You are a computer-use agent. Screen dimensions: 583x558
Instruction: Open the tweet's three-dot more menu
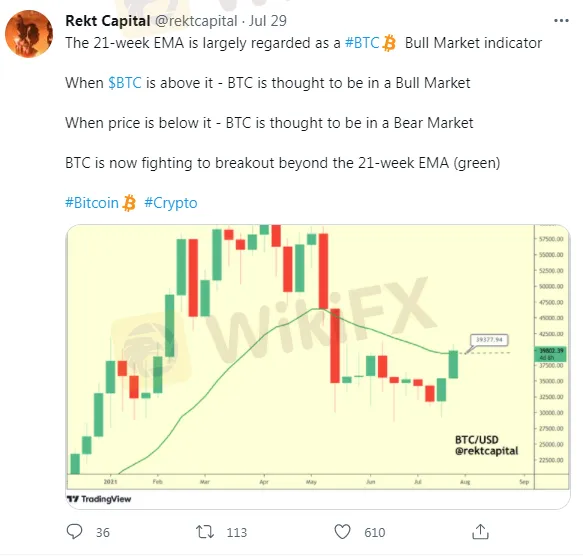(x=561, y=21)
